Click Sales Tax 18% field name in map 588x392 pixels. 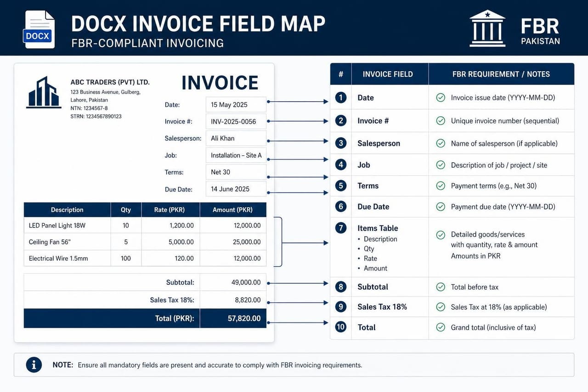pos(382,307)
